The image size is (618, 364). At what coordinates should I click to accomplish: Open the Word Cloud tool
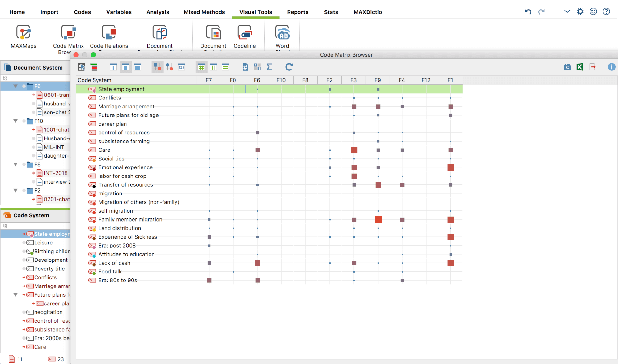point(282,36)
